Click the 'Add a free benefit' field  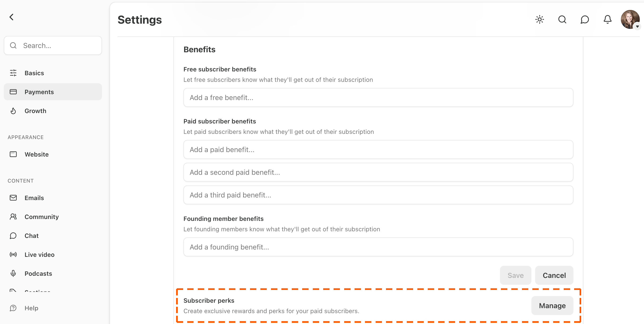pos(378,97)
